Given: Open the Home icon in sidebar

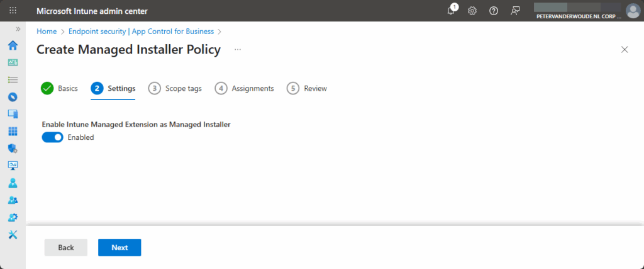Looking at the screenshot, I should click(x=13, y=45).
